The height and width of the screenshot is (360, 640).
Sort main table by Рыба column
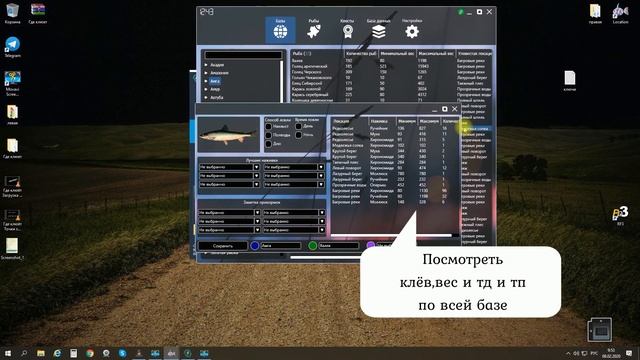coord(317,53)
